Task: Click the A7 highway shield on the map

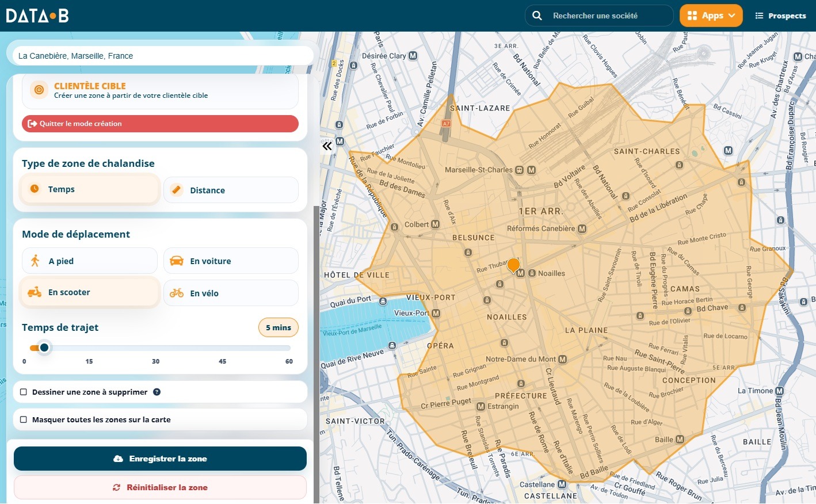Action: [x=446, y=123]
